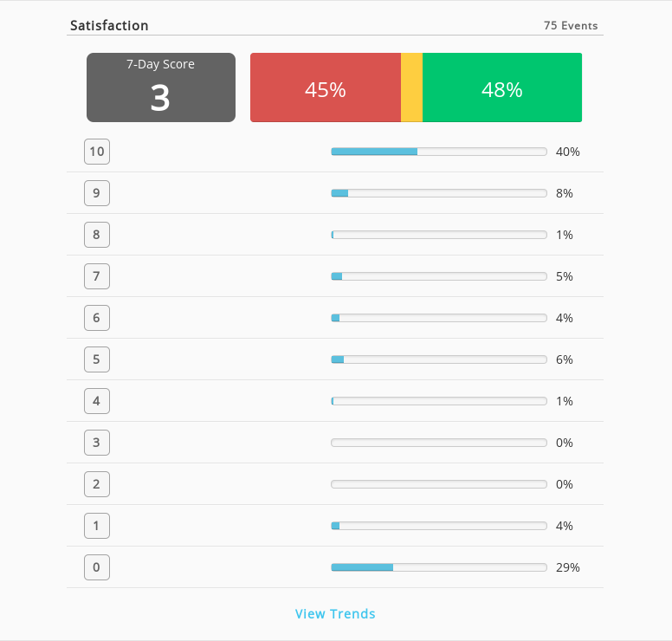Click the 7-Day Score box

click(161, 87)
